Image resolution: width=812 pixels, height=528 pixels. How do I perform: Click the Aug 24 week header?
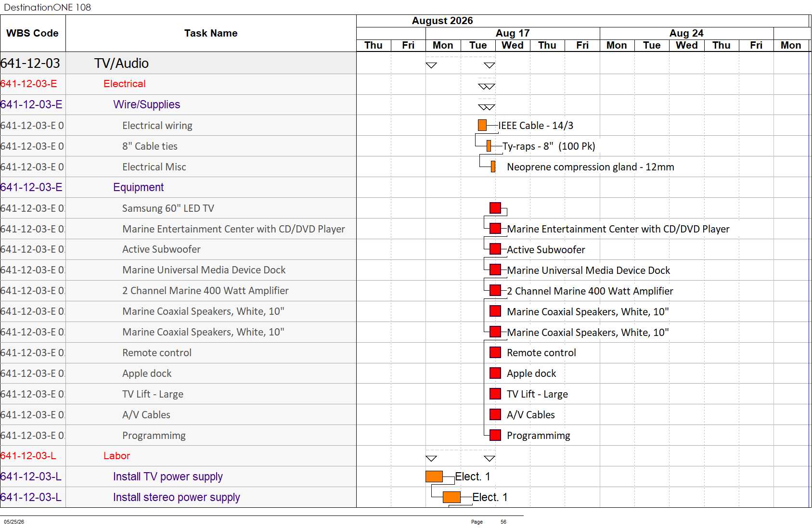click(x=686, y=33)
